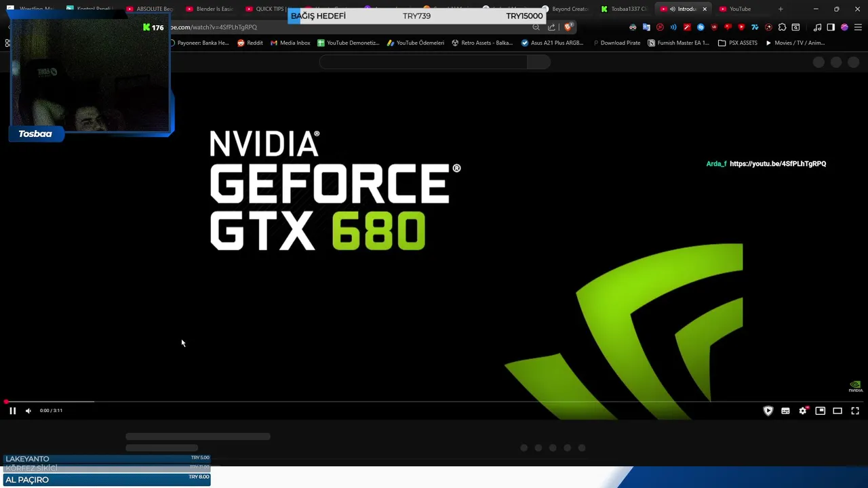Screen dimensions: 868x488
Task: Open the Asus A21 Plus ARGB bookmark
Action: [552, 43]
